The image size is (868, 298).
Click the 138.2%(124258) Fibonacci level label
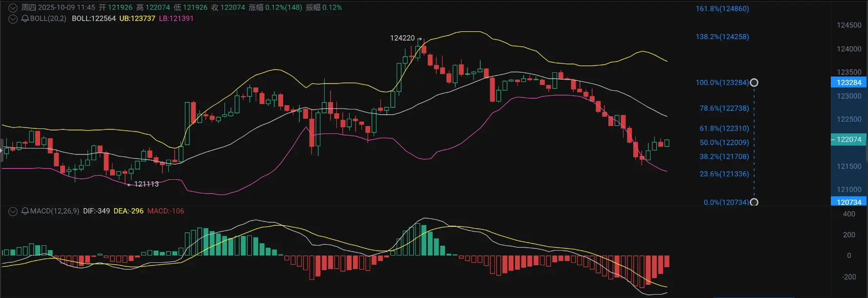(x=722, y=37)
